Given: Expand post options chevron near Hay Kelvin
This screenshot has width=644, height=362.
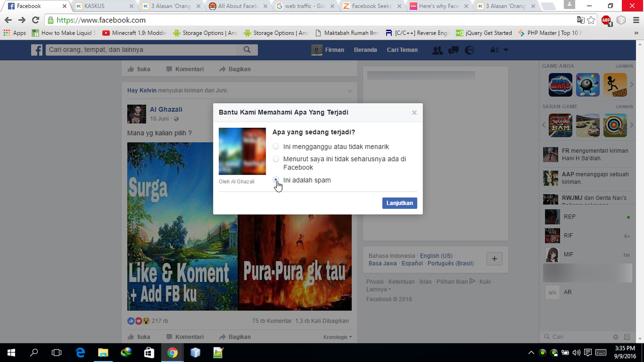Looking at the screenshot, I should pos(350,90).
